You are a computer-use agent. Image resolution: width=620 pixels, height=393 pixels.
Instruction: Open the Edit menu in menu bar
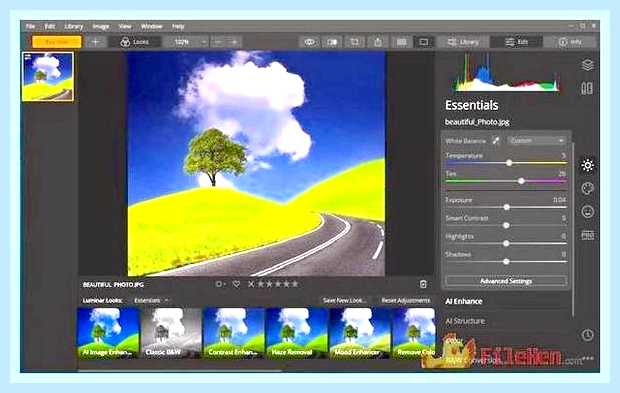click(50, 26)
